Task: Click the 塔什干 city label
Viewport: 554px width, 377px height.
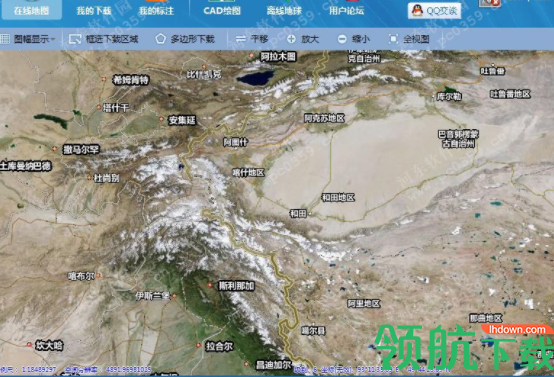Action: coord(116,108)
